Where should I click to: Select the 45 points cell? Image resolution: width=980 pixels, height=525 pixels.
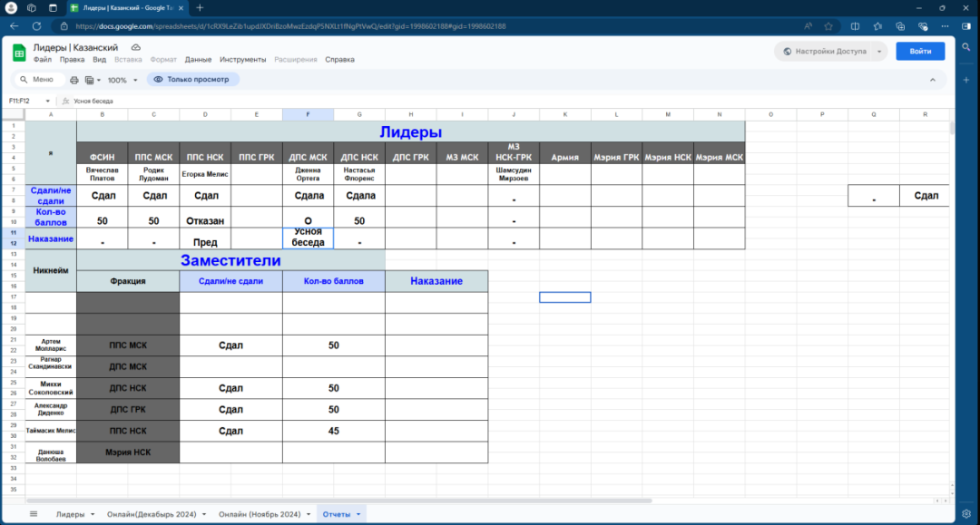coord(334,431)
